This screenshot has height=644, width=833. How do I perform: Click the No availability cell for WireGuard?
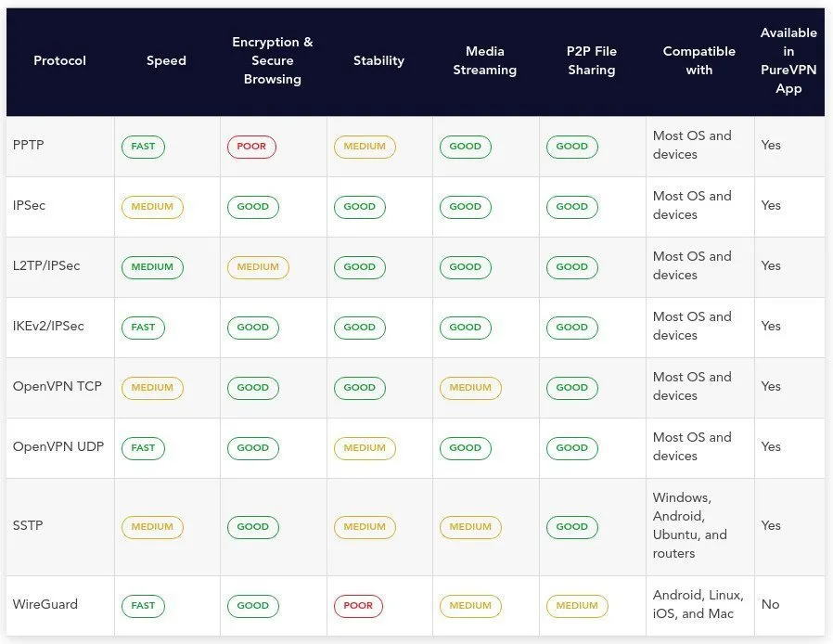pos(770,605)
